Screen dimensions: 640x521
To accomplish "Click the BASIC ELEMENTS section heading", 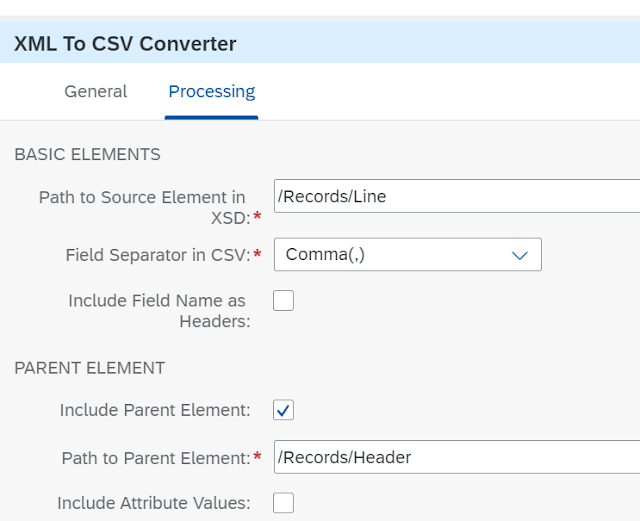I will pyautogui.click(x=87, y=154).
